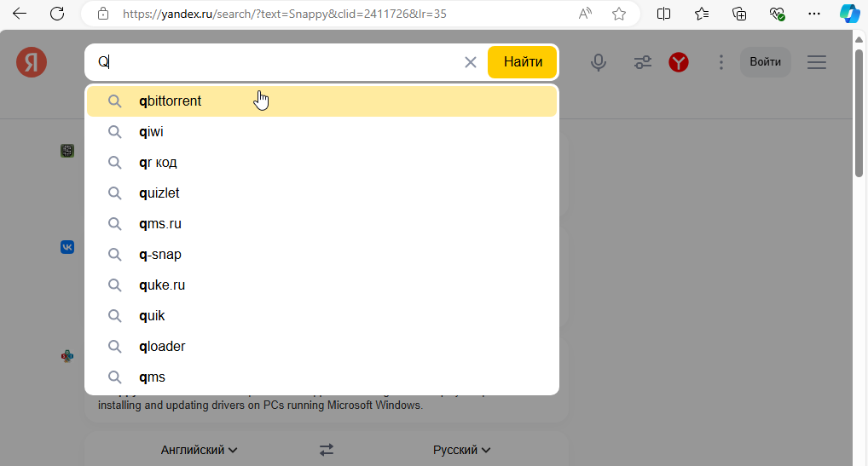Click the yellow Найти search button

[522, 62]
